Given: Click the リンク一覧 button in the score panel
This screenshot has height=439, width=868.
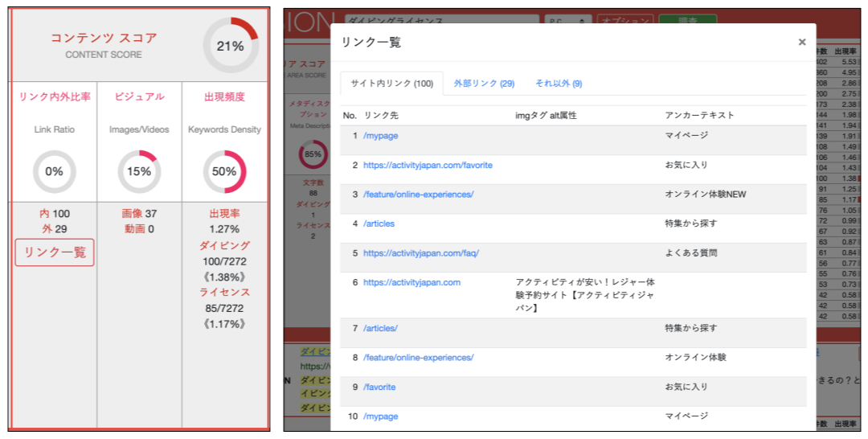Looking at the screenshot, I should 55,252.
